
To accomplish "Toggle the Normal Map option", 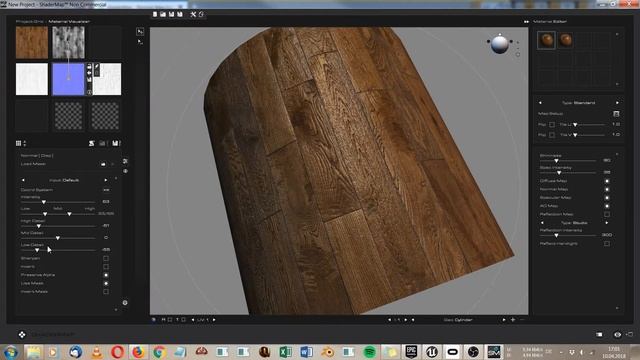I will 607,189.
